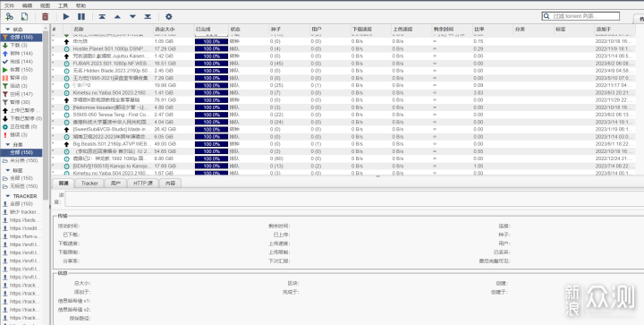
Task: Switch to the 内容 details tab
Action: click(x=170, y=184)
